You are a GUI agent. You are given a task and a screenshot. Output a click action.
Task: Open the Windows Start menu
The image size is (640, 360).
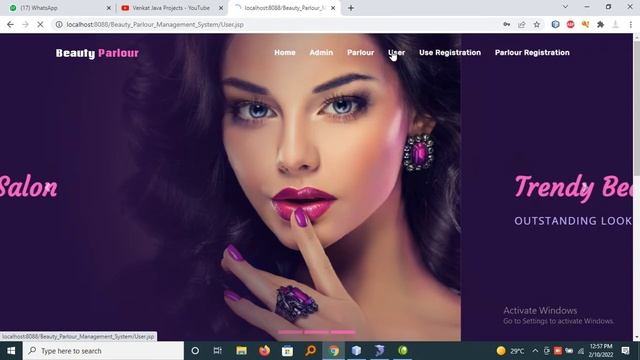11,351
